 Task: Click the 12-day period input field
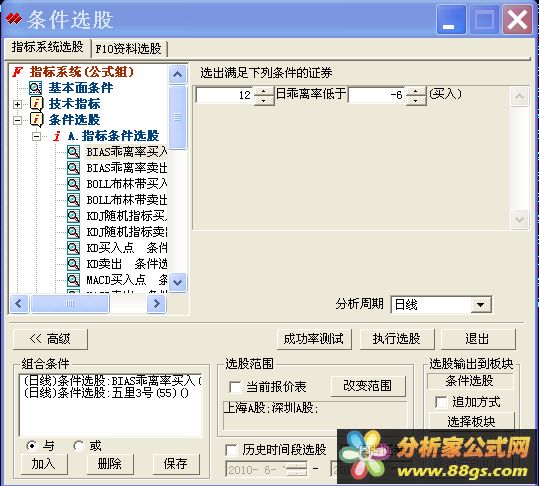(x=225, y=95)
